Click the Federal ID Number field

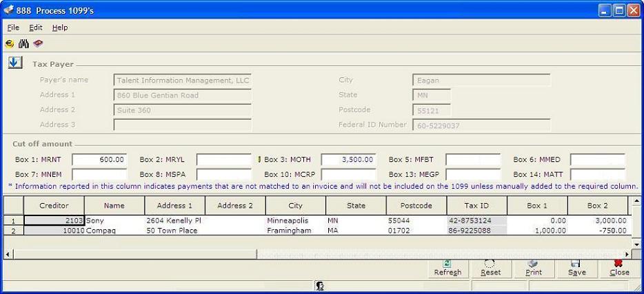click(x=481, y=125)
